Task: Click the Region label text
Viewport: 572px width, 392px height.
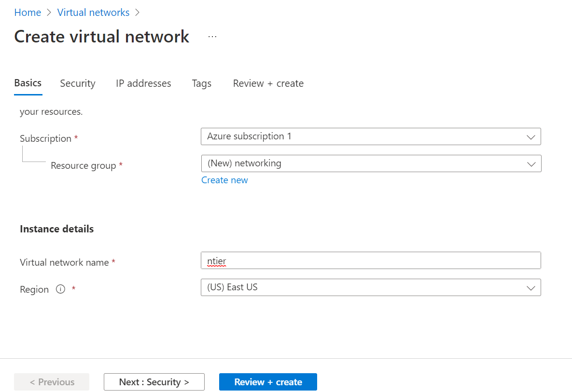Action: [34, 290]
